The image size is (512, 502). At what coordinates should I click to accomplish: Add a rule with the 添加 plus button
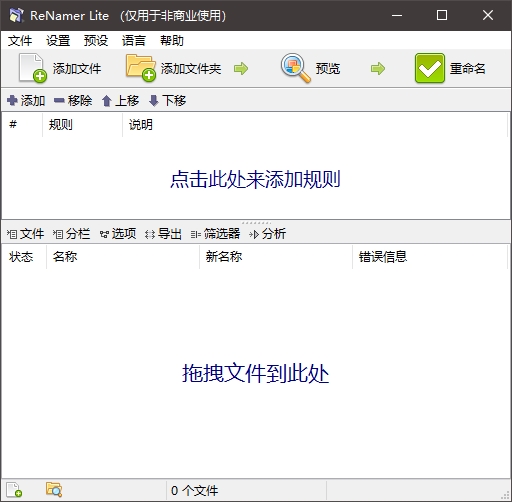[26, 100]
